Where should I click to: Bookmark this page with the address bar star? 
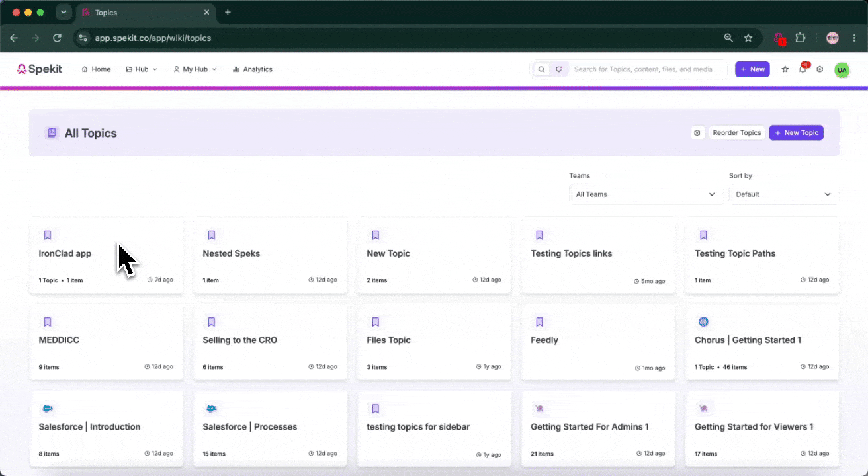pos(748,38)
